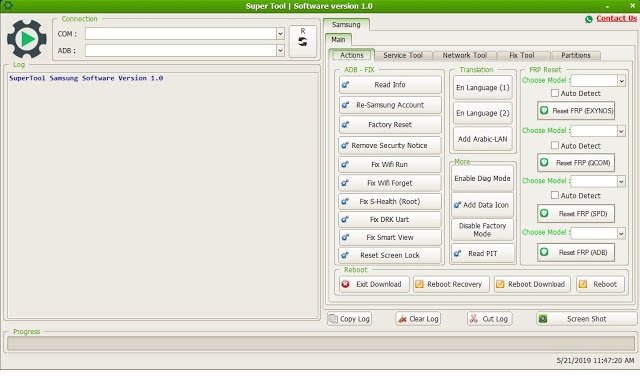Viewport: 640px width, 376px height.
Task: Click the Reset Screen Lock button
Action: click(390, 255)
